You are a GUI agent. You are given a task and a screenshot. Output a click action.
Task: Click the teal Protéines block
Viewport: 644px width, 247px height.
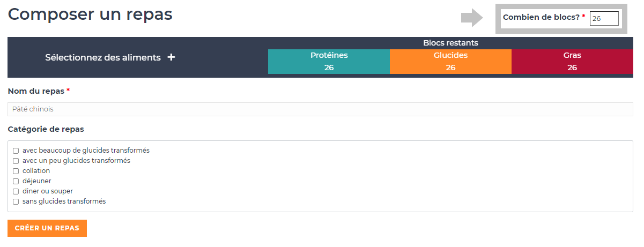pos(329,62)
